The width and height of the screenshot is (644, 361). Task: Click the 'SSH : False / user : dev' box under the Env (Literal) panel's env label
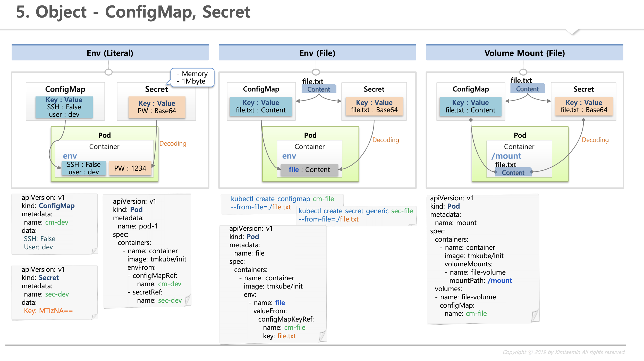pyautogui.click(x=84, y=168)
